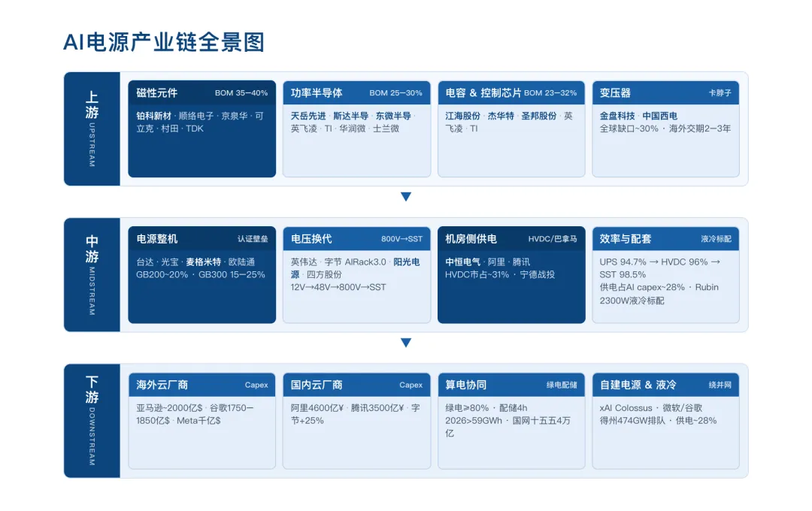
Task: Click the 卡脖子 tag
Action: [720, 93]
